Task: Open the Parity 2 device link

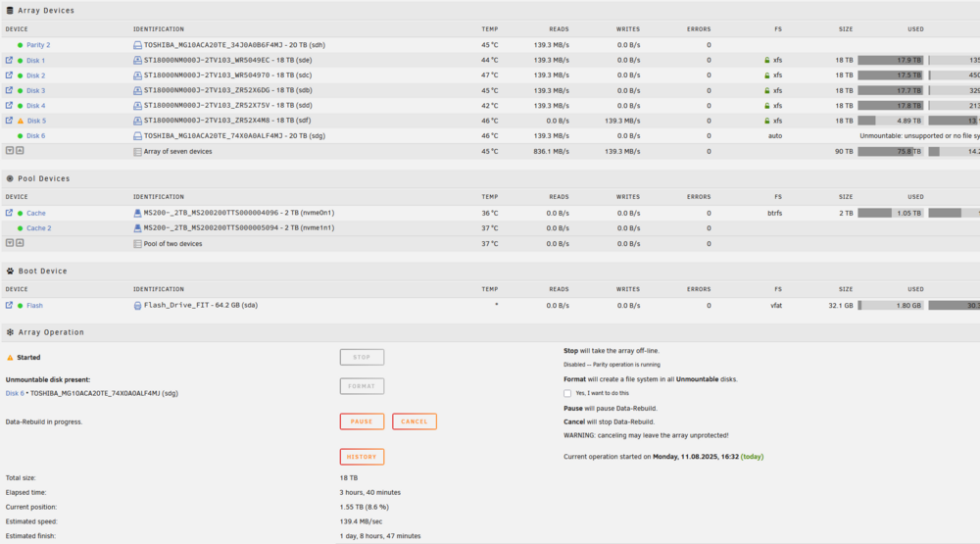Action: [x=38, y=45]
